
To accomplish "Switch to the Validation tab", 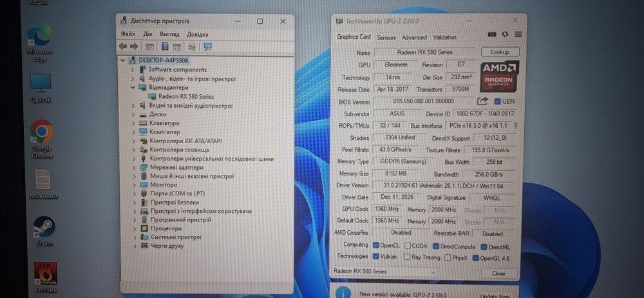I will click(444, 37).
